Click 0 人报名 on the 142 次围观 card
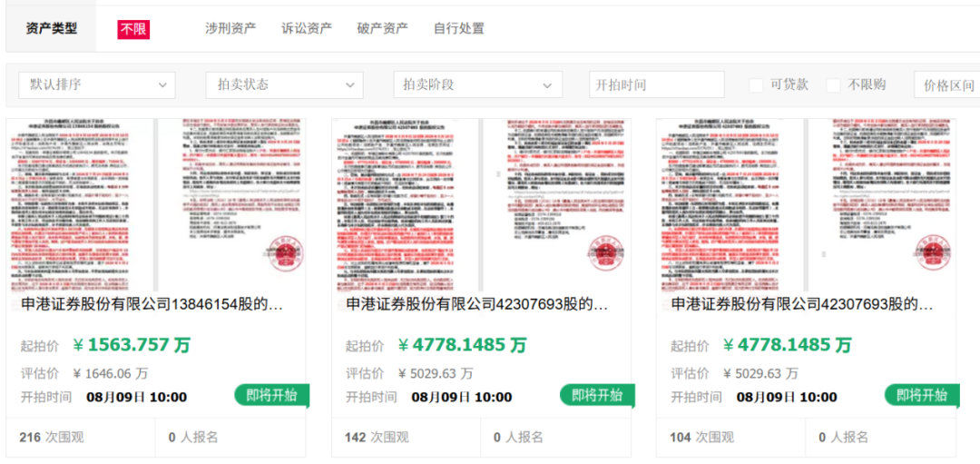 pyautogui.click(x=518, y=437)
